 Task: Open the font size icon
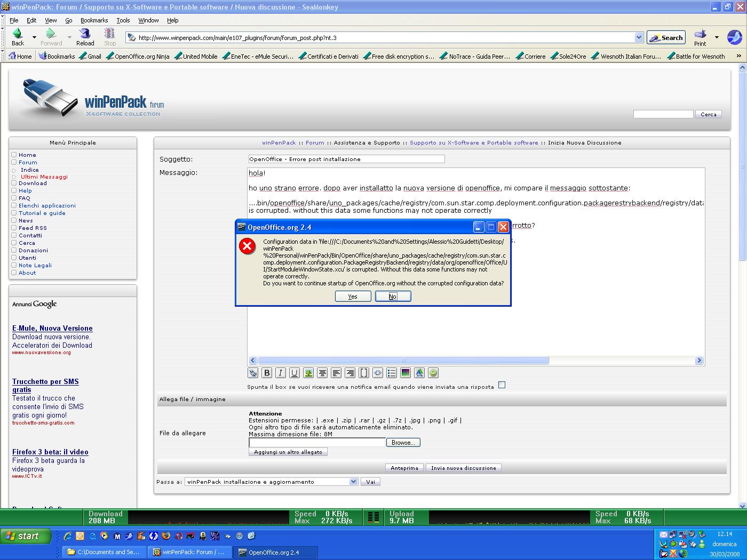[x=419, y=373]
